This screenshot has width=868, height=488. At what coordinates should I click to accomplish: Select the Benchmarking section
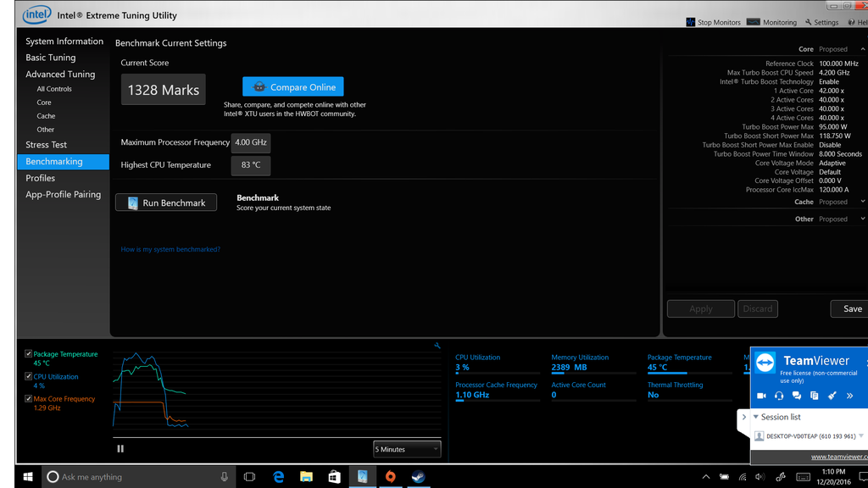[x=63, y=162]
